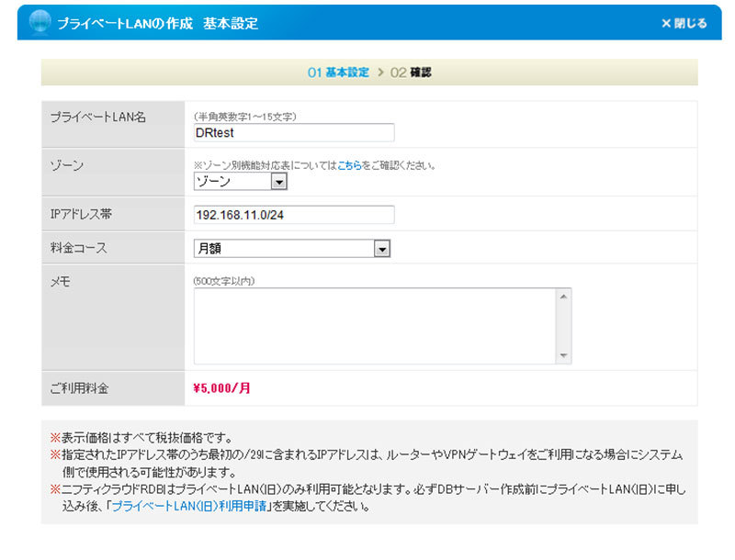Click the ゾーン row label

[x=67, y=164]
